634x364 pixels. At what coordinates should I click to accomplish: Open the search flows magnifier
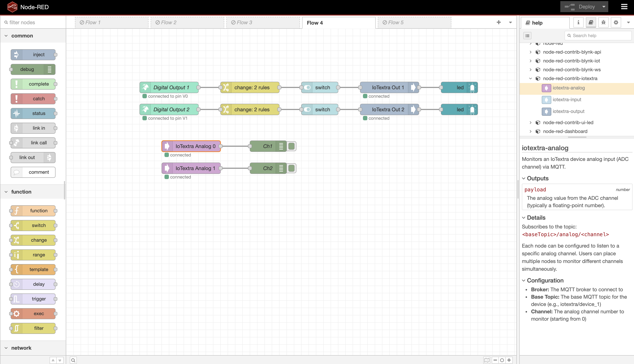coord(73,360)
